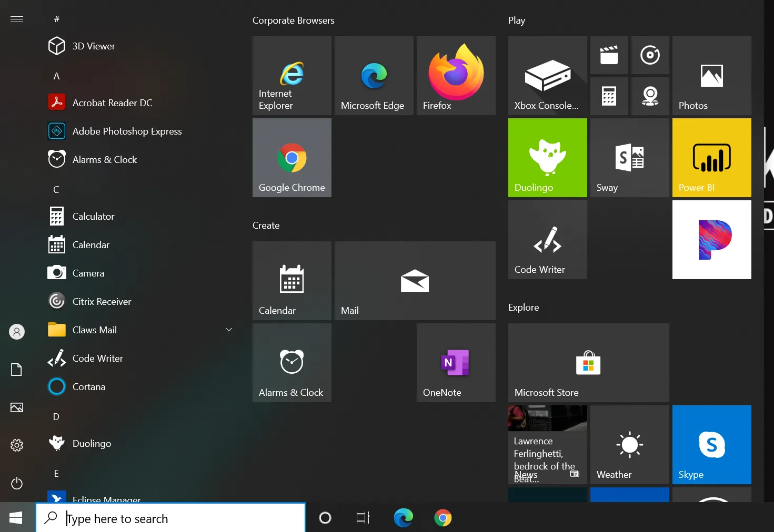The width and height of the screenshot is (774, 532).
Task: Click the taskbar search box
Action: tap(170, 518)
